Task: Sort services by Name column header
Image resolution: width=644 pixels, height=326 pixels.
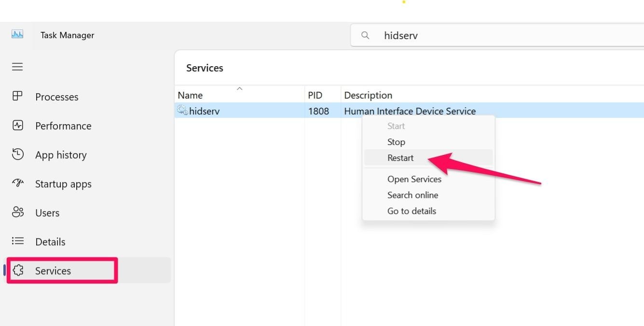Action: coord(190,95)
